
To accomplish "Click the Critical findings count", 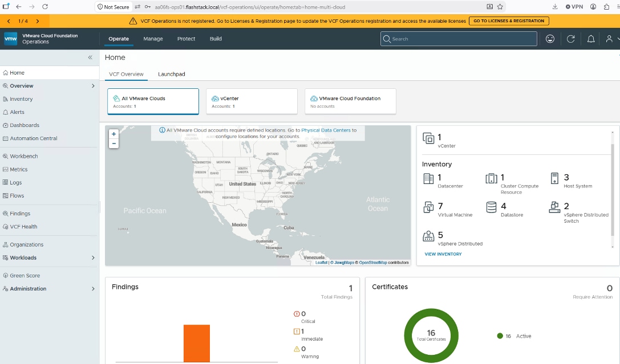I will pos(303,314).
